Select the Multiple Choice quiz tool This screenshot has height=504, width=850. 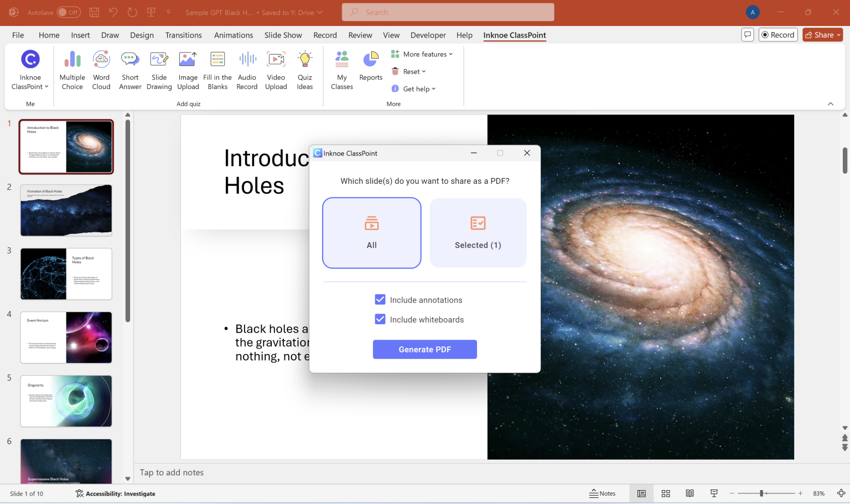(x=72, y=69)
